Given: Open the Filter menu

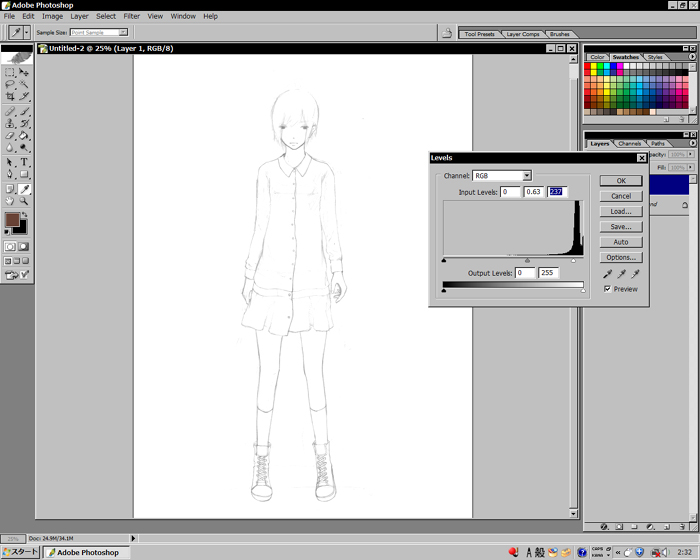Looking at the screenshot, I should click(x=131, y=16).
